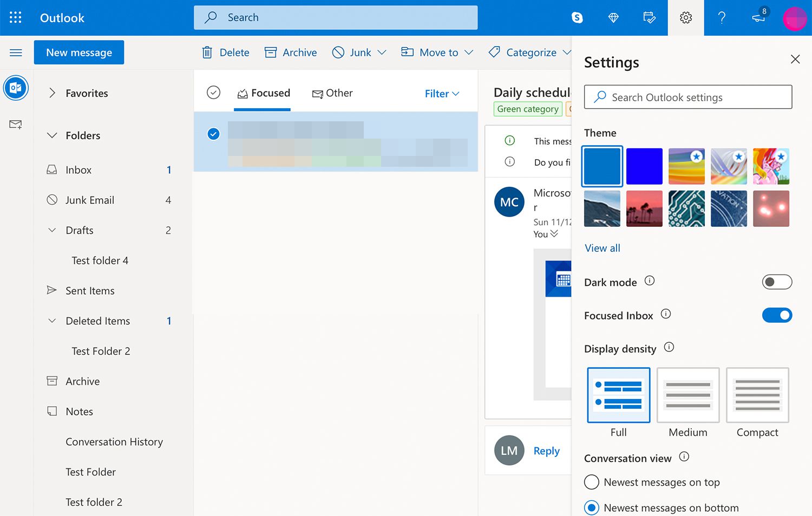812x516 pixels.
Task: Select Newest messages on bottom
Action: [x=592, y=508]
